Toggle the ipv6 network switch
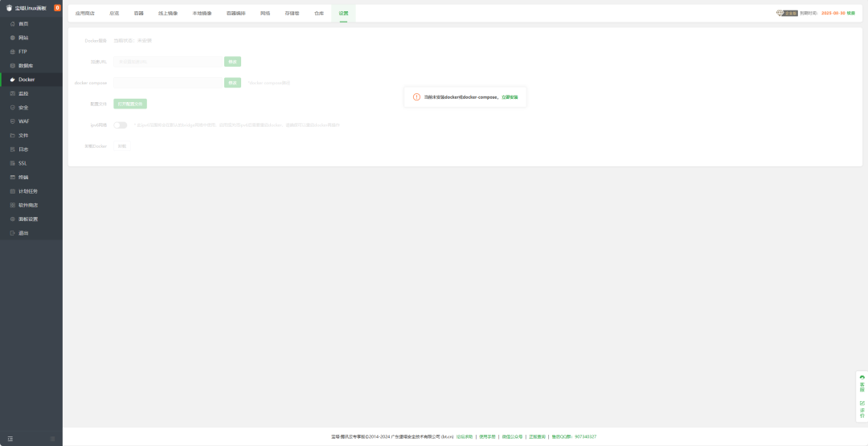Image resolution: width=868 pixels, height=446 pixels. click(120, 125)
